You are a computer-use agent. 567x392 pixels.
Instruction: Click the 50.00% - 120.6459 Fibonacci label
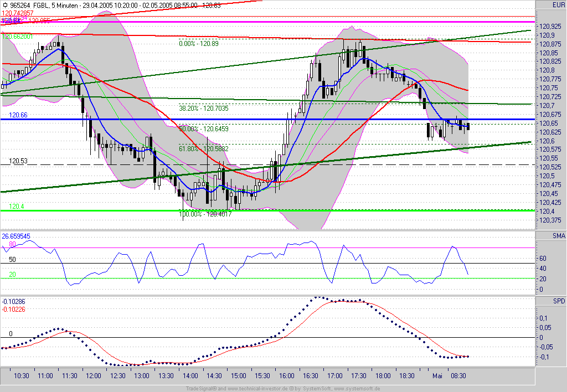point(204,129)
